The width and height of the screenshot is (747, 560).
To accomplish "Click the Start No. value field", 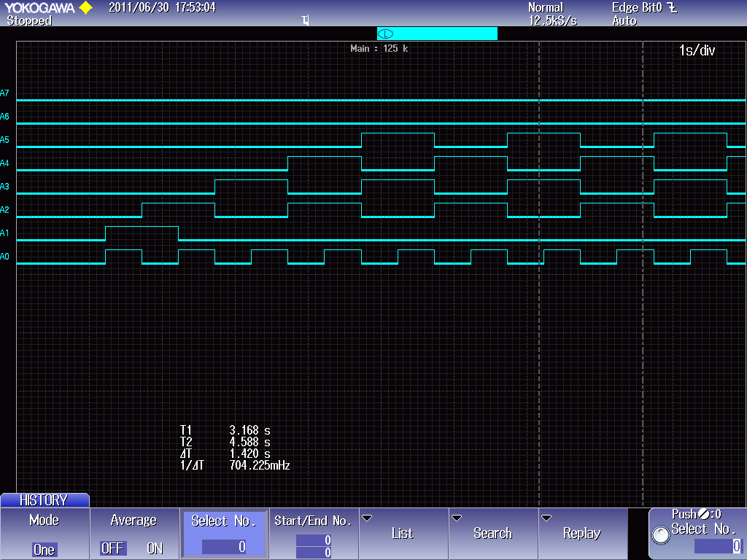I will (x=314, y=540).
